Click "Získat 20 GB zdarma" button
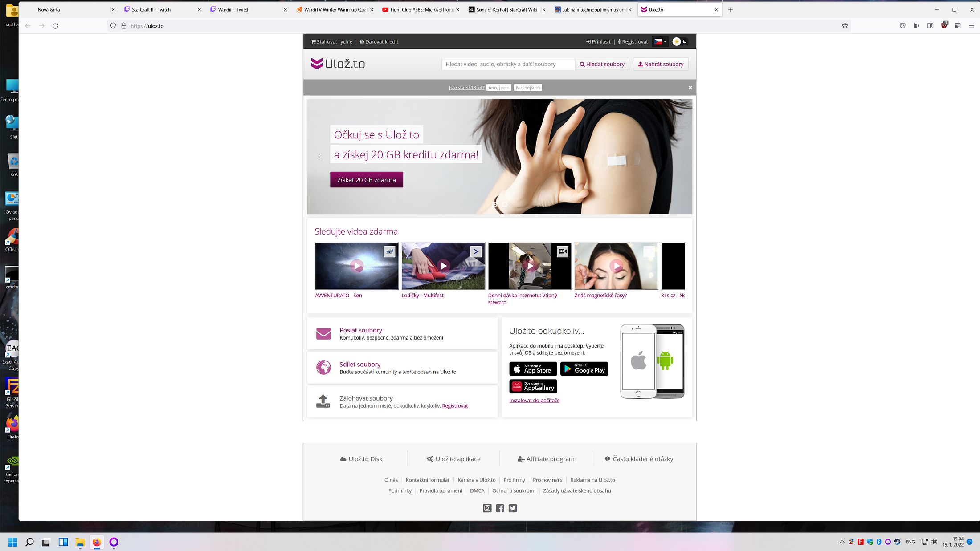The height and width of the screenshot is (551, 980). coord(366,180)
